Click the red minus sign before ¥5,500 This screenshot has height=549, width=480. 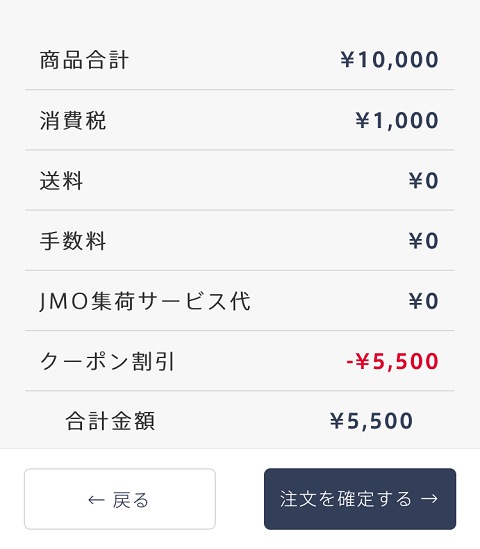(350, 362)
